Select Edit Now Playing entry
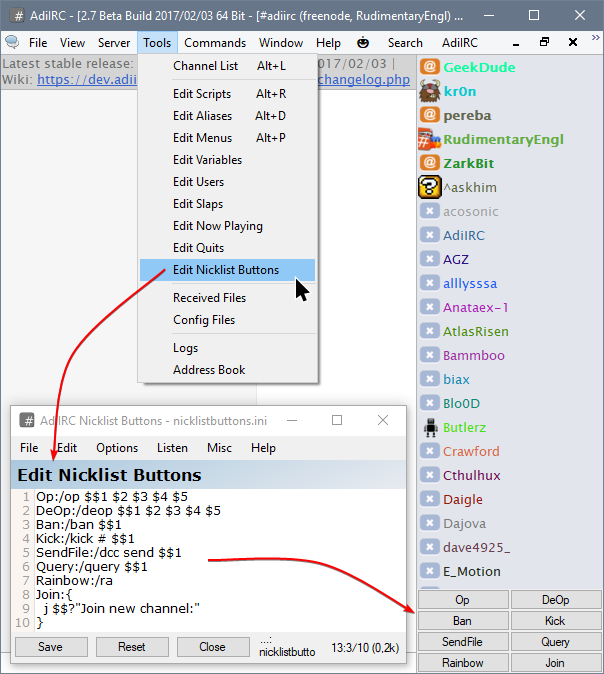The image size is (604, 674). (227, 226)
